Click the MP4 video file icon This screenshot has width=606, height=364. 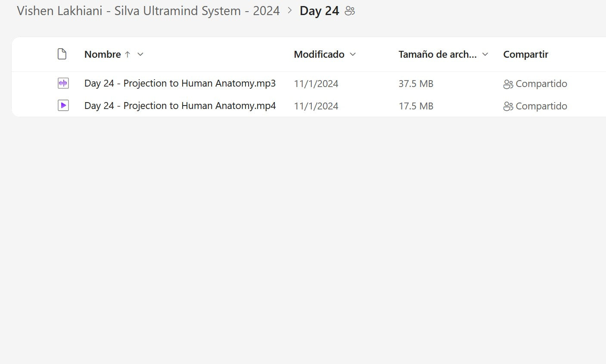(x=63, y=106)
